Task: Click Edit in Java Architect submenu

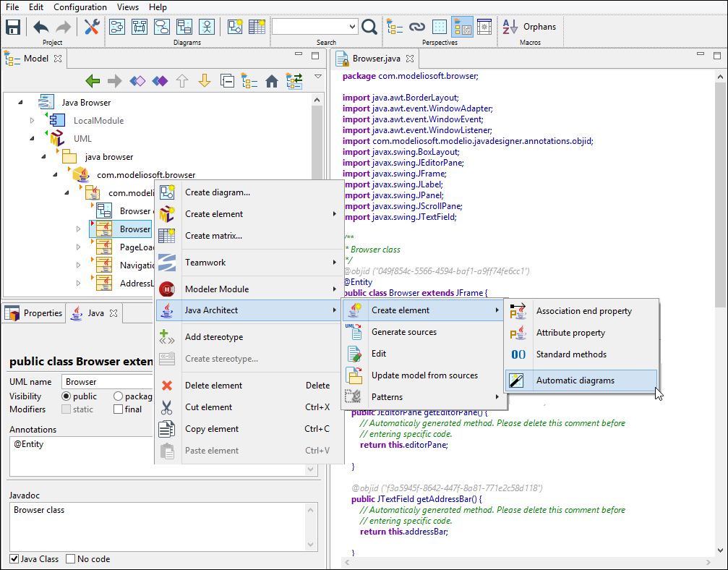Action: coord(424,354)
